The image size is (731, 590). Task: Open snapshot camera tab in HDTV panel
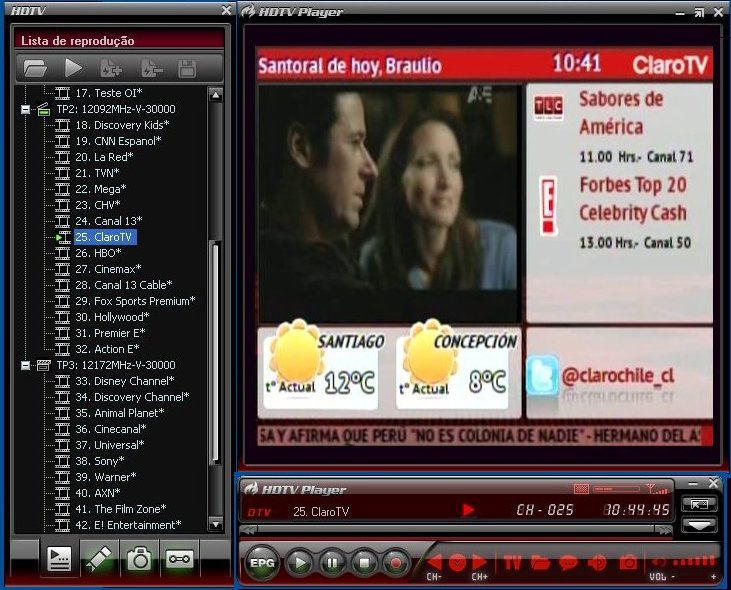(x=139, y=558)
